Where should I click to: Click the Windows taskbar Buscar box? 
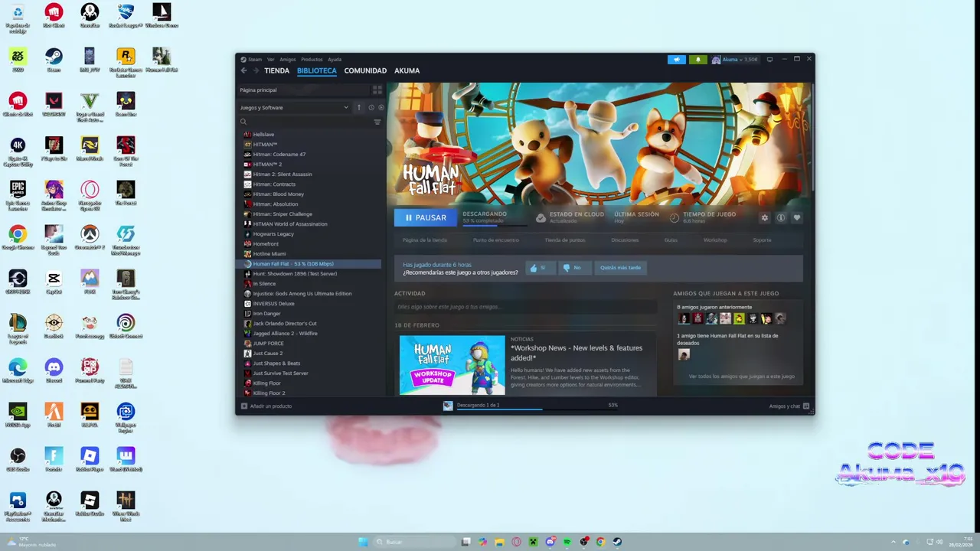coord(413,542)
